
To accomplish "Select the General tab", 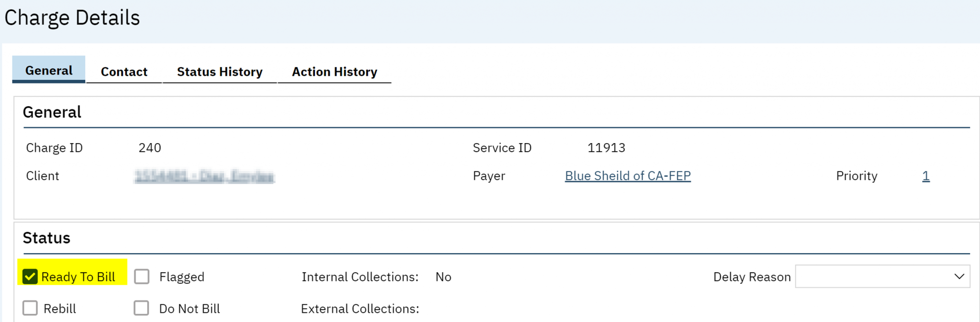I will click(49, 70).
